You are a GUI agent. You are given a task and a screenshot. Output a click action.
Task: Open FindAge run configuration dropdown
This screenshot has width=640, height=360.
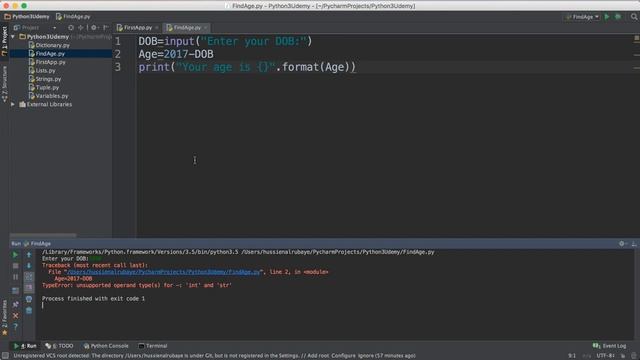(583, 17)
